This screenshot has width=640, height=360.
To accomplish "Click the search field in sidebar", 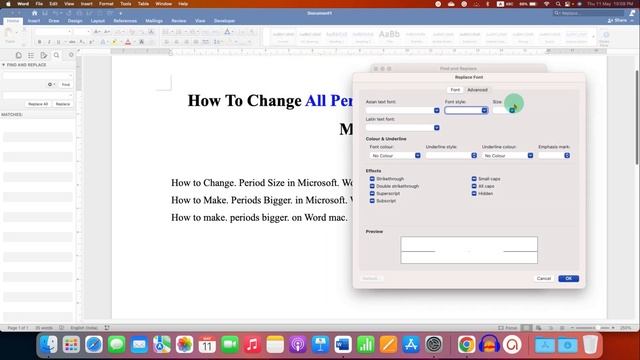I will click(x=38, y=76).
